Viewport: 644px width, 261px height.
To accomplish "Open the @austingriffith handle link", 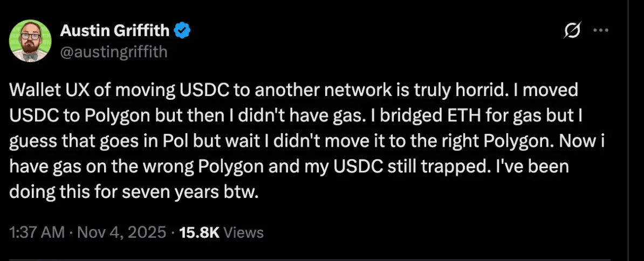I will (x=114, y=52).
